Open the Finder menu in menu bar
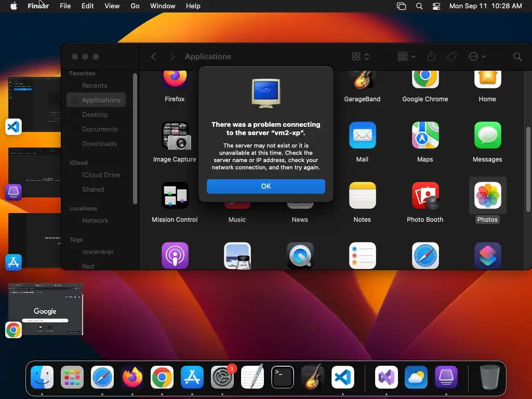The height and width of the screenshot is (399, 532). [38, 6]
